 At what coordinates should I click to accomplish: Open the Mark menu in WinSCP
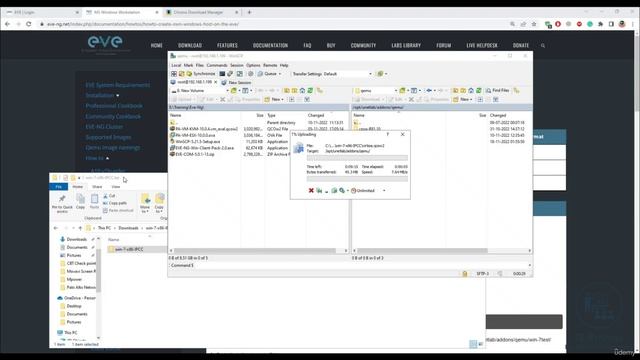point(188,65)
